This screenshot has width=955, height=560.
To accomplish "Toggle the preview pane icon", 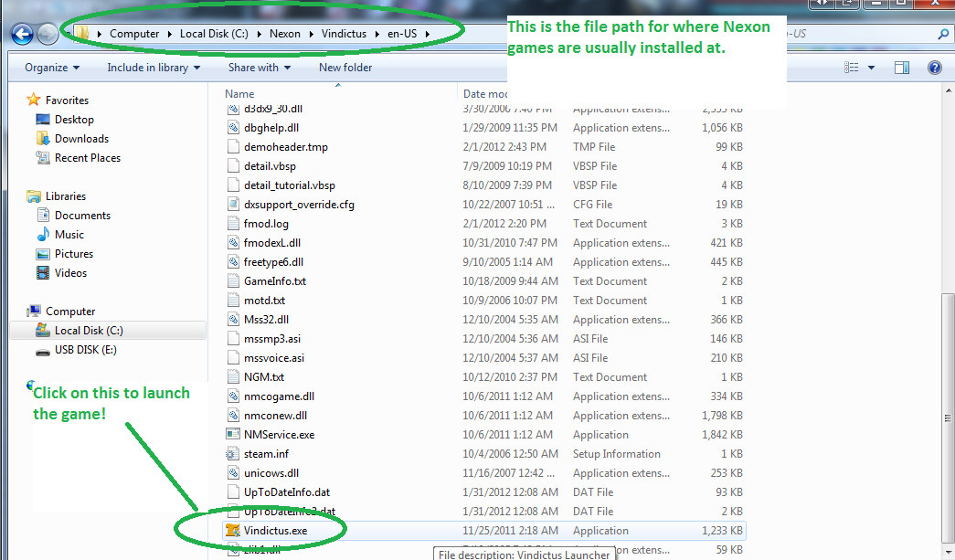I will (902, 68).
